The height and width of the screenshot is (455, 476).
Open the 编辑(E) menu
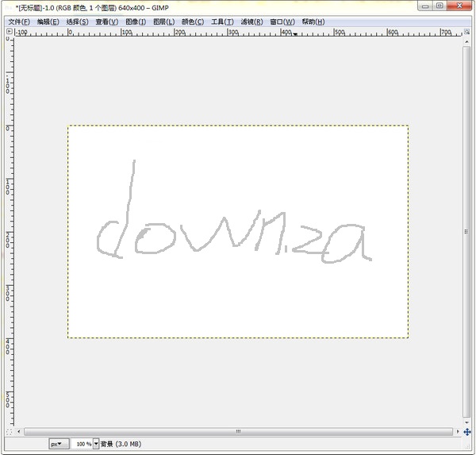[x=48, y=21]
